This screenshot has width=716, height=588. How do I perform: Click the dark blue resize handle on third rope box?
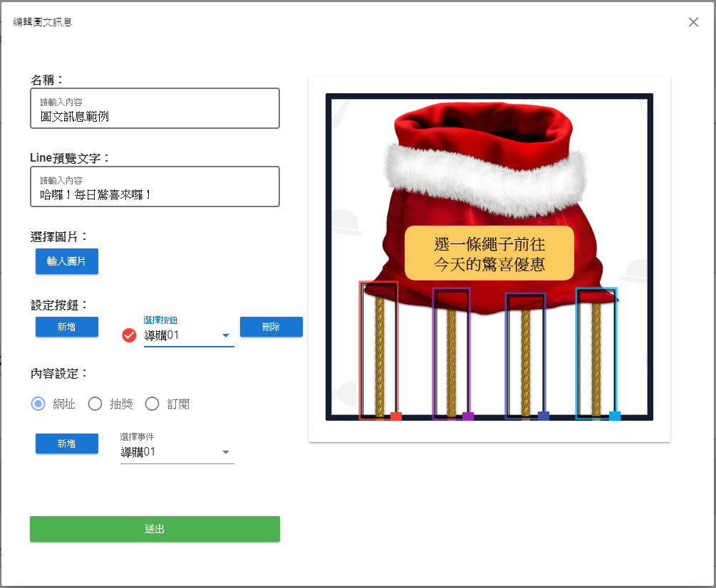click(544, 416)
